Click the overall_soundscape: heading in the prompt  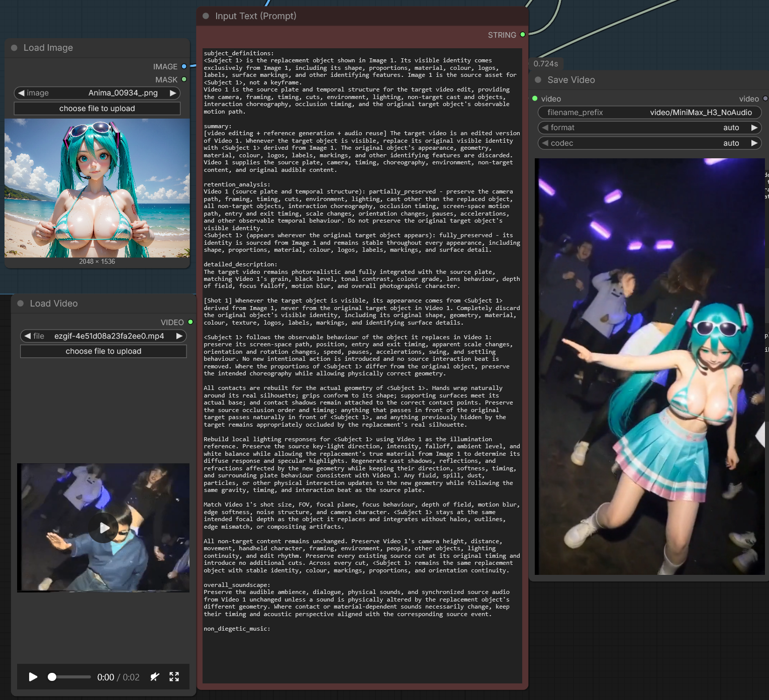pyautogui.click(x=237, y=585)
